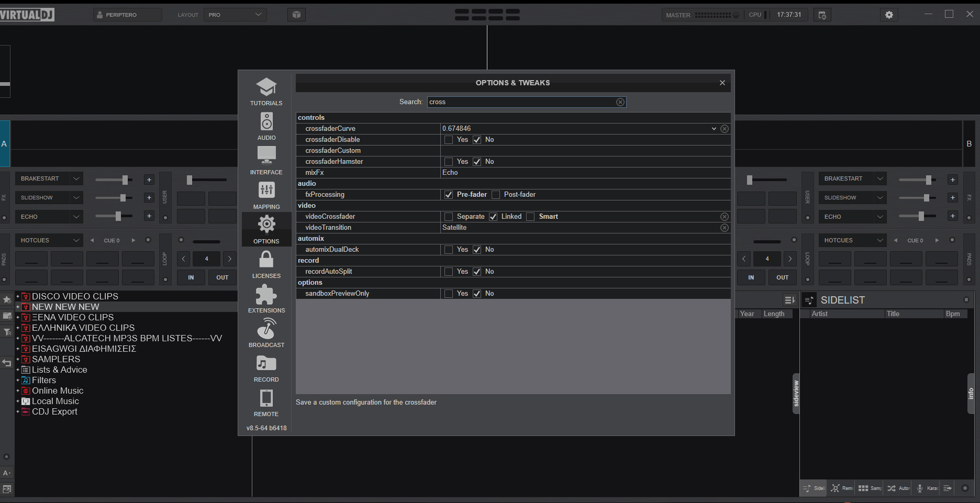Open the Mapping settings section

pyautogui.click(x=266, y=195)
